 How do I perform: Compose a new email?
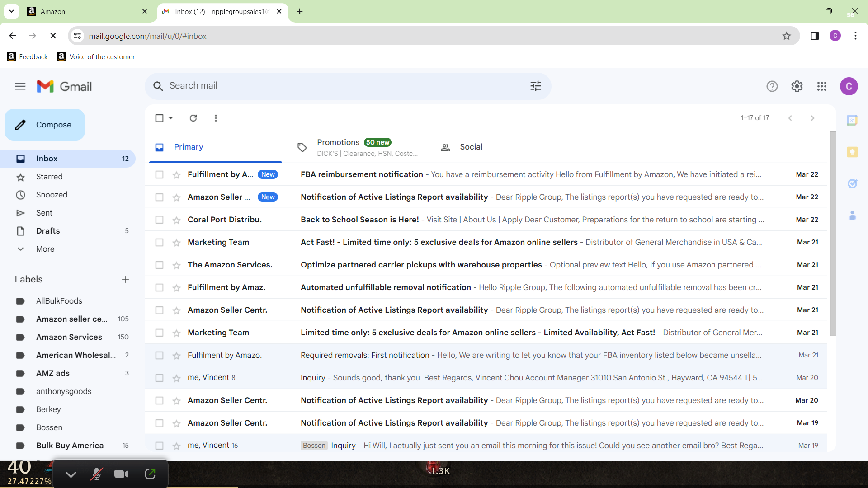click(45, 125)
